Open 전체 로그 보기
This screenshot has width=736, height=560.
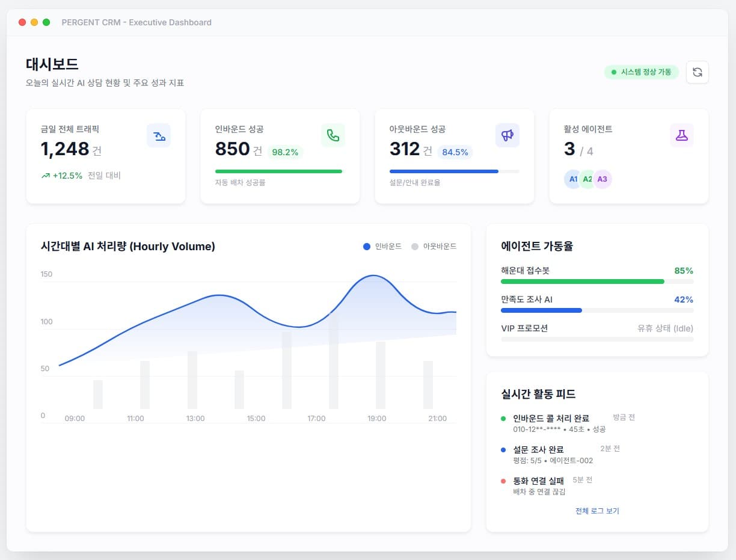coord(597,510)
